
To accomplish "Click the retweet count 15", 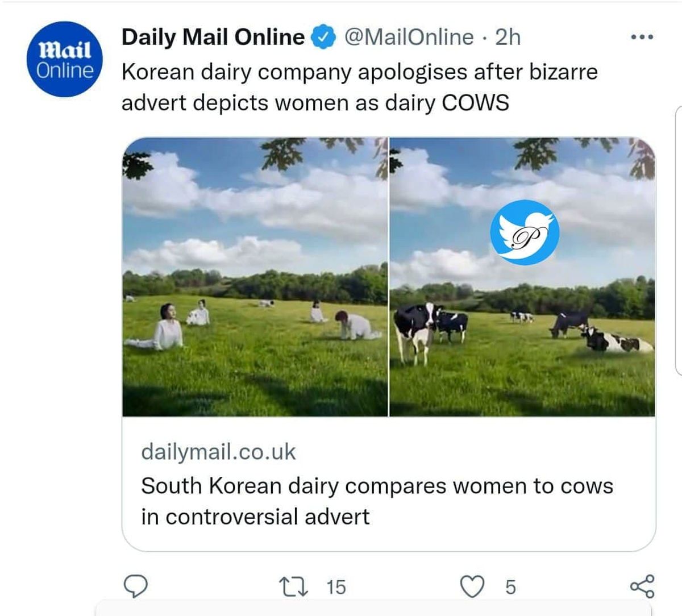I will (336, 587).
